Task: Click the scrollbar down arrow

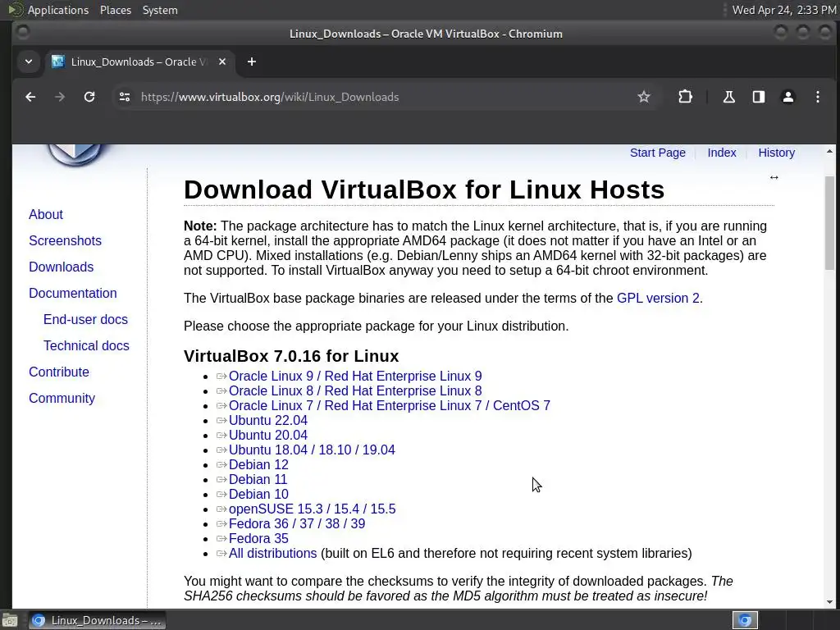Action: pos(829,603)
